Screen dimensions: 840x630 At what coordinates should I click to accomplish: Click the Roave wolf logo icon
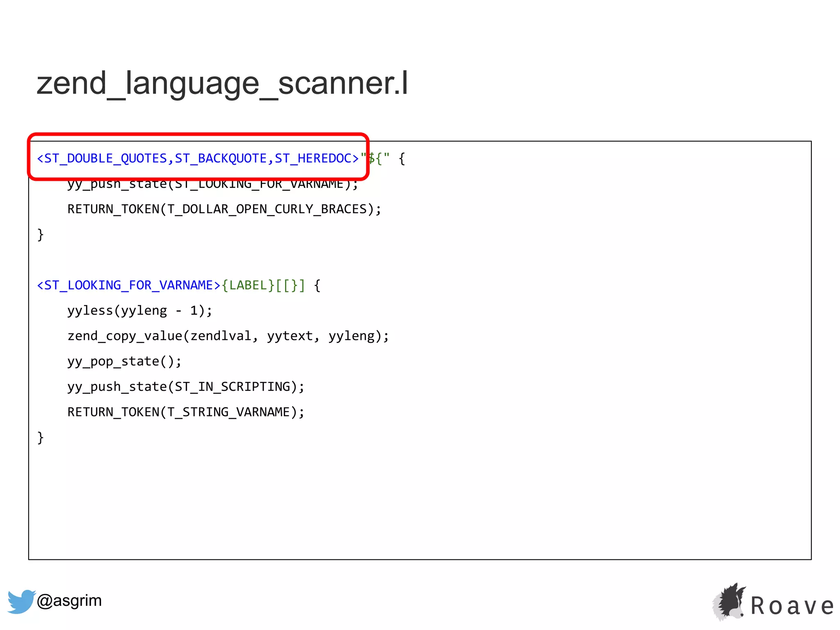[x=729, y=602]
